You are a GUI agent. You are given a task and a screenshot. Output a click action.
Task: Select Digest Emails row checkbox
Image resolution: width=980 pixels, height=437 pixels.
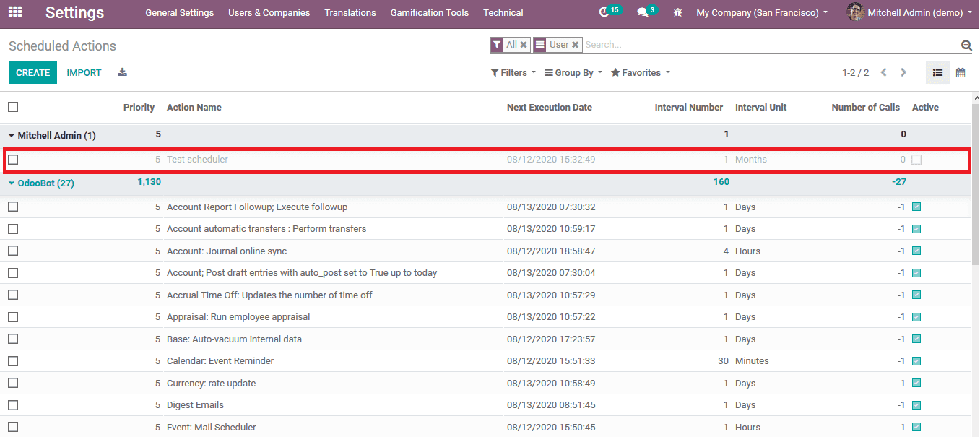[13, 405]
